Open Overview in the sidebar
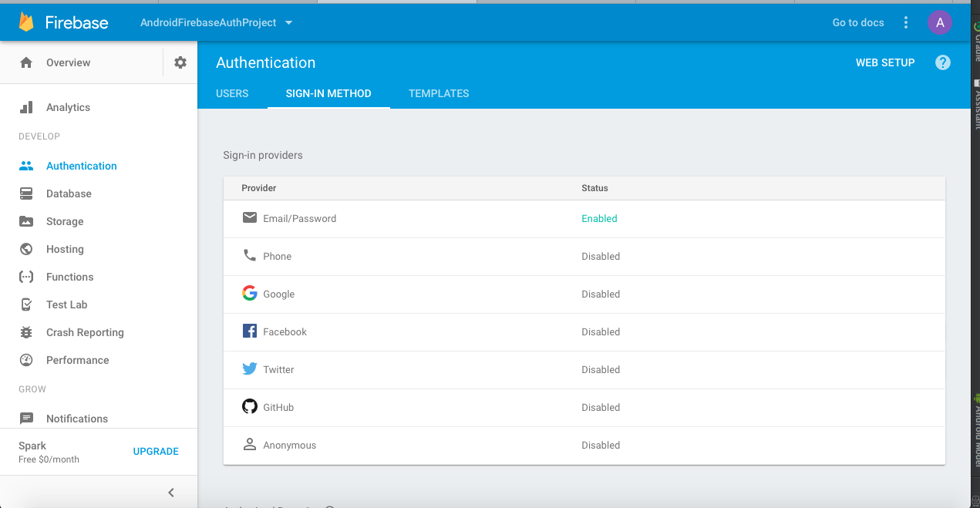 (68, 62)
